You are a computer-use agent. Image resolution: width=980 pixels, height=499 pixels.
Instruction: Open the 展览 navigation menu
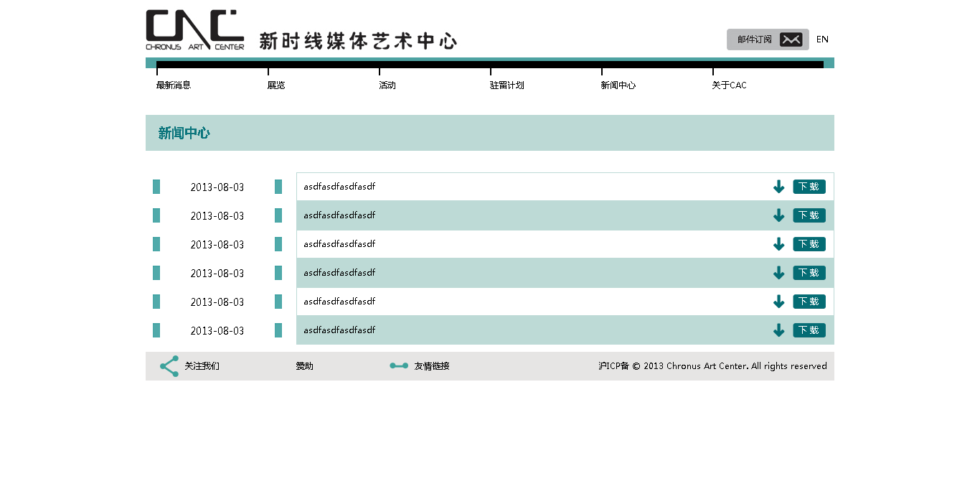[x=276, y=85]
